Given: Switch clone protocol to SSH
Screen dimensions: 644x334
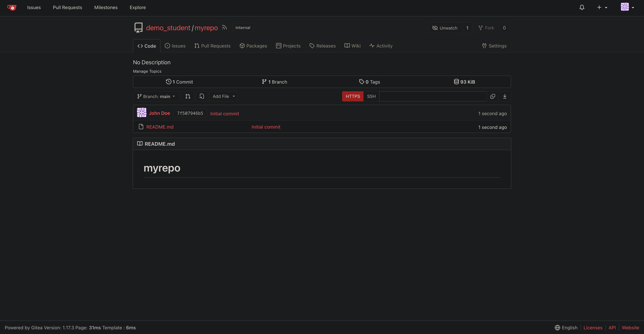Looking at the screenshot, I should [x=371, y=96].
